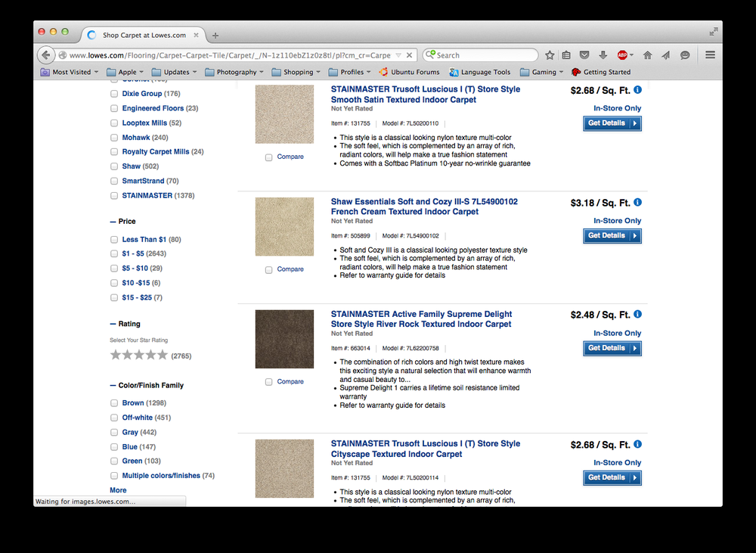Click info icon beside $3.18 / Sq. Ft.
Viewport: 756px width, 553px height.
click(637, 202)
